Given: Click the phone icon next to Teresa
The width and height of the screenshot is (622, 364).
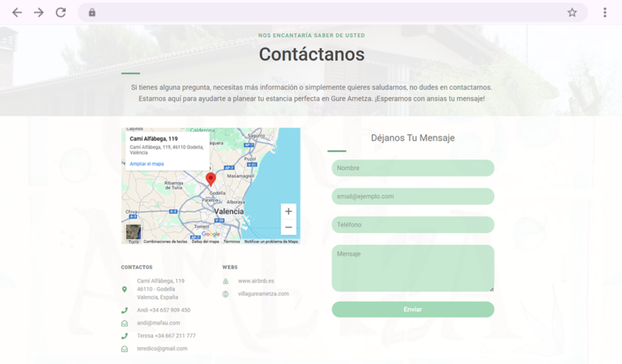Looking at the screenshot, I should pos(125,336).
